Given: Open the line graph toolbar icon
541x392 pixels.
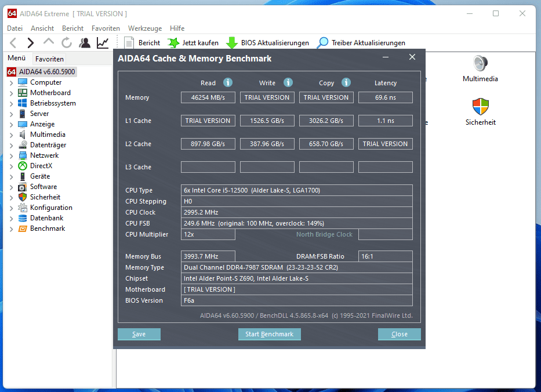Looking at the screenshot, I should [103, 43].
